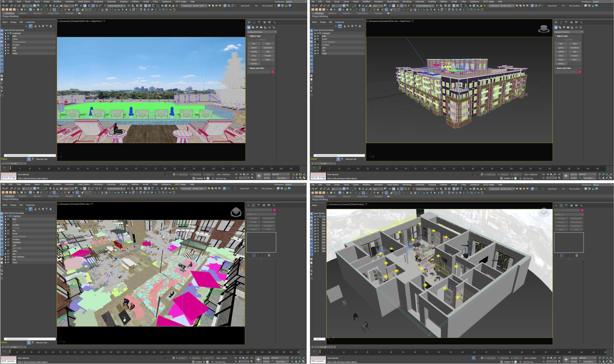This screenshot has height=364, width=614.
Task: Open Standard Primitives dropdown in Camera010 window
Action: click(x=261, y=32)
